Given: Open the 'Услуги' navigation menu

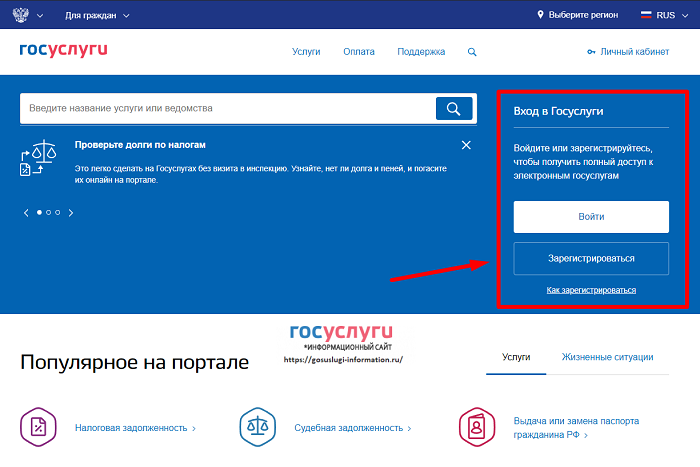Looking at the screenshot, I should (306, 52).
